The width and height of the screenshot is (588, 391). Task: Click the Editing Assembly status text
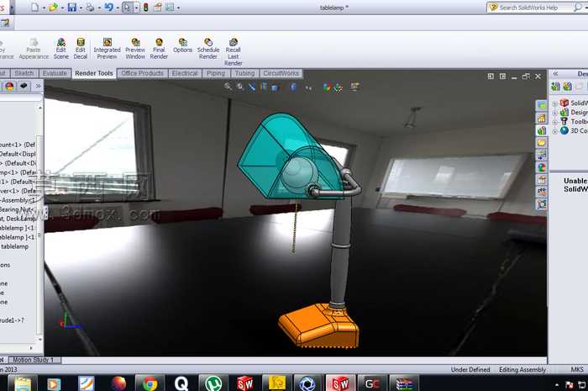pos(522,370)
